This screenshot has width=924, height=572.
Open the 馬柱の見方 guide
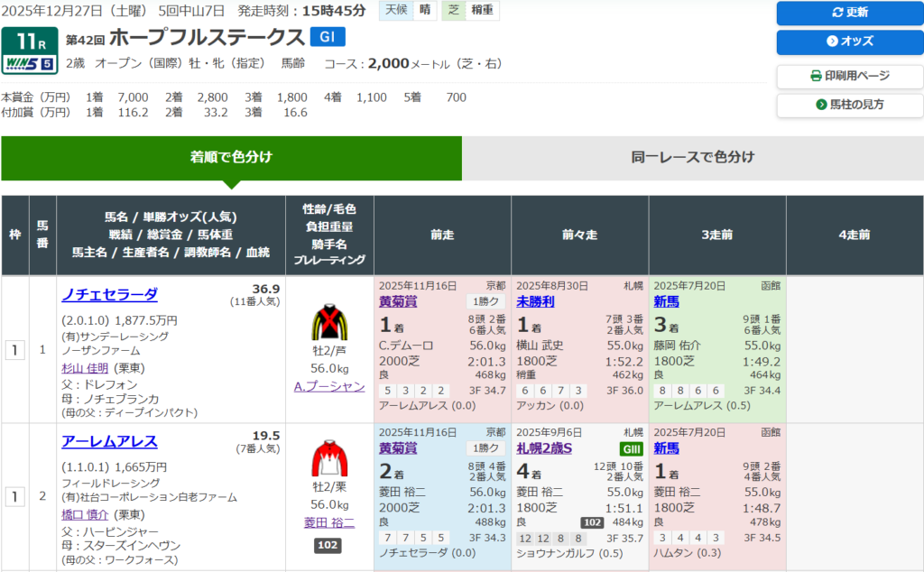click(849, 105)
